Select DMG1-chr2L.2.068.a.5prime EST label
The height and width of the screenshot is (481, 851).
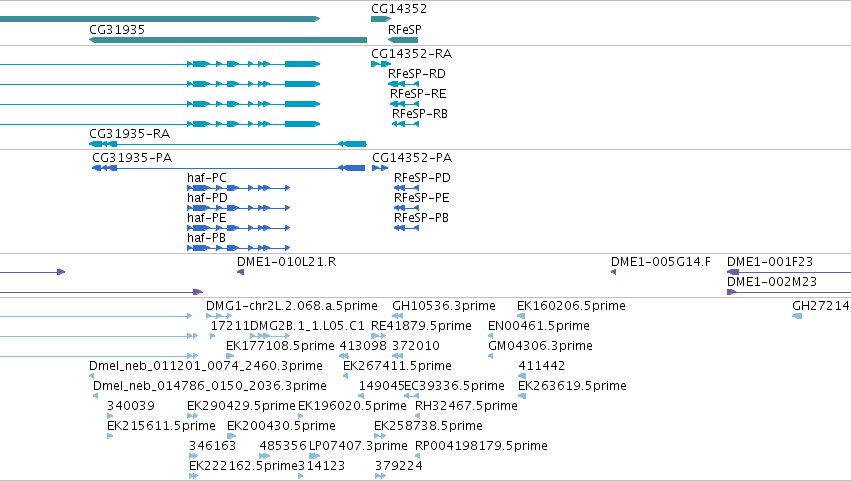(x=291, y=306)
